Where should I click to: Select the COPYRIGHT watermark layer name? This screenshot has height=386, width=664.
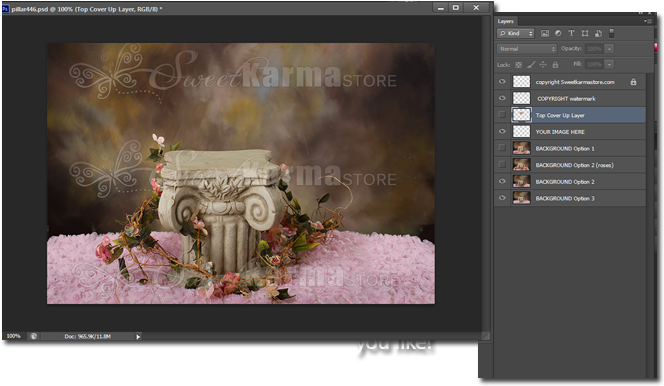[566, 99]
